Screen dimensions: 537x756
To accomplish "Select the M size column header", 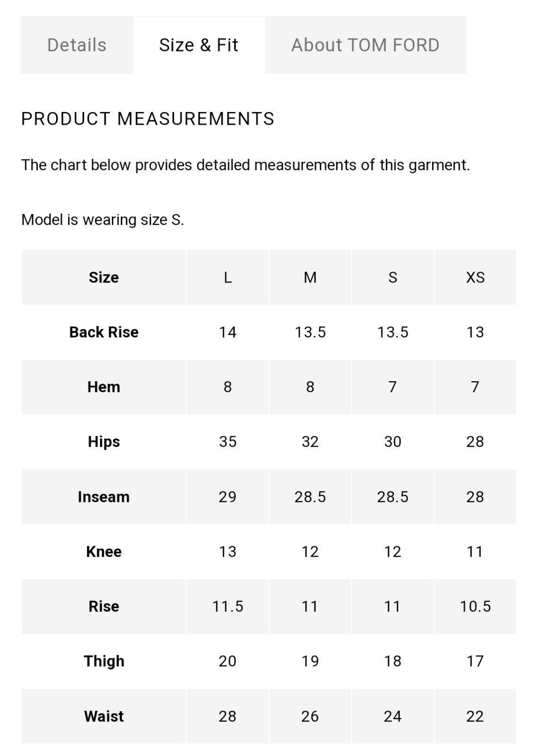I will point(310,277).
